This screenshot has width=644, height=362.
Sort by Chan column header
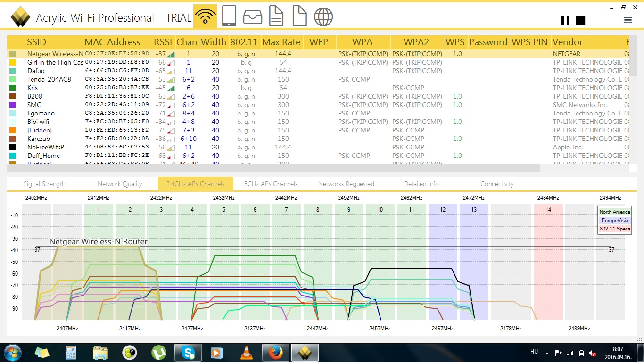click(187, 42)
